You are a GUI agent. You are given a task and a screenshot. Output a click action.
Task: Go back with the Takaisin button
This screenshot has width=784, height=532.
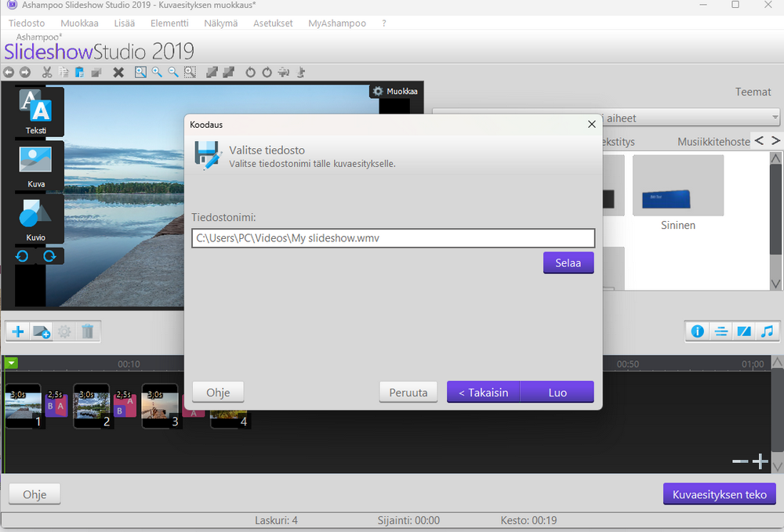pos(484,393)
